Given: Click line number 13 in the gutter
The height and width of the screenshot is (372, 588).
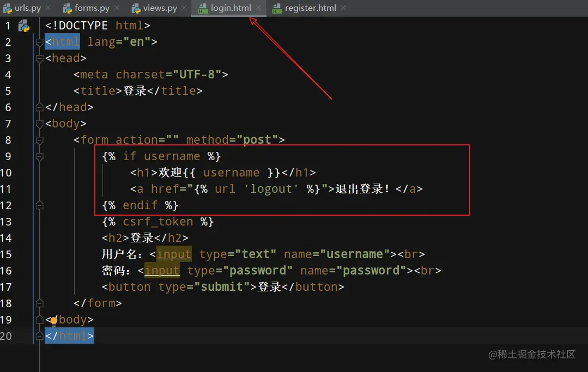Looking at the screenshot, I should pos(6,222).
